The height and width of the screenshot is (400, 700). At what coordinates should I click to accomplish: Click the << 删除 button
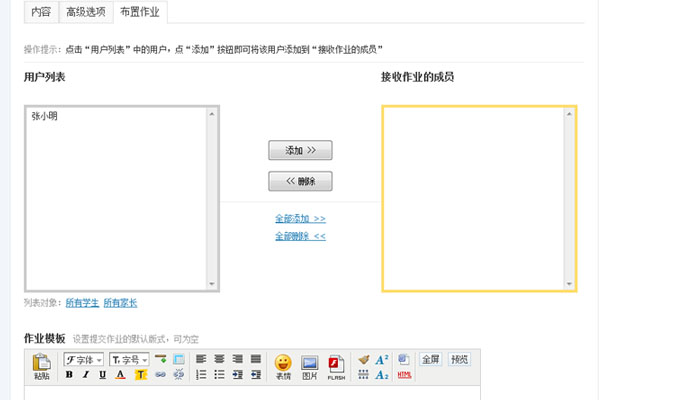coord(300,181)
